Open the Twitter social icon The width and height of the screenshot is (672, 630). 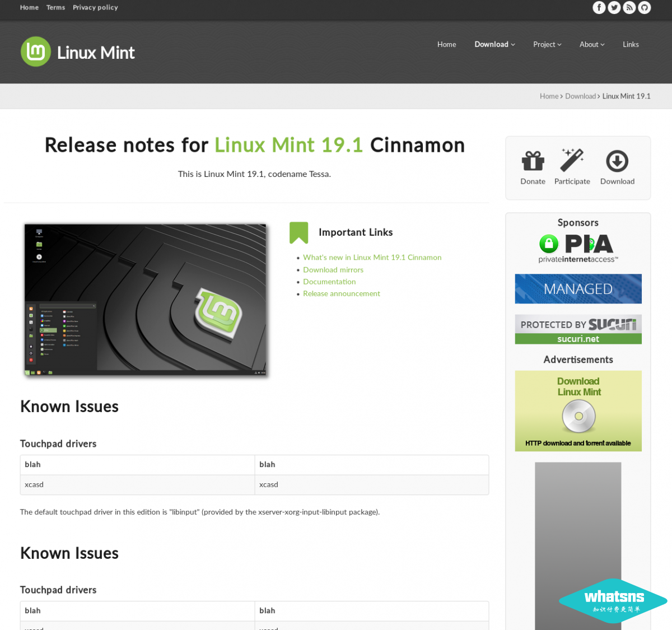point(614,7)
